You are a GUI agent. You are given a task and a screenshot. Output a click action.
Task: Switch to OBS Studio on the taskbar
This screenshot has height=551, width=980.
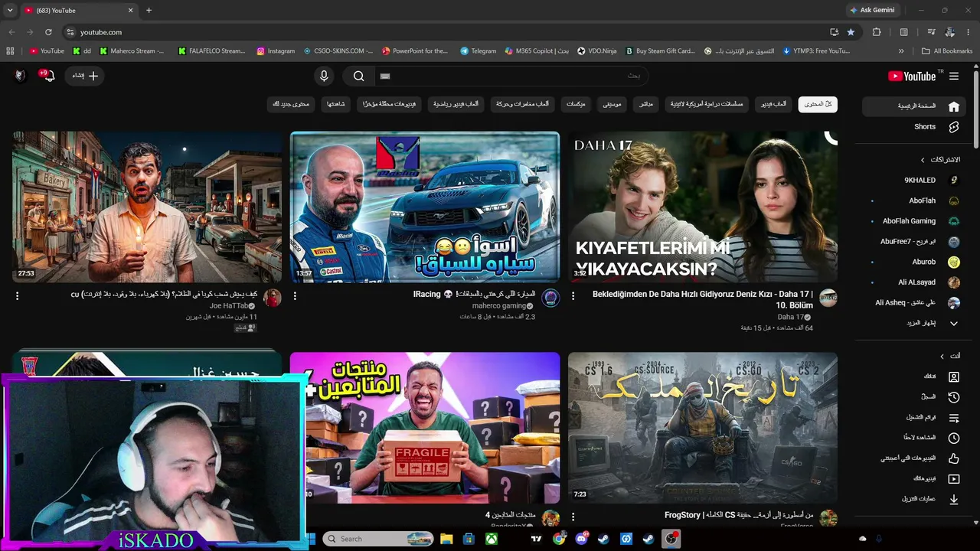click(x=671, y=539)
